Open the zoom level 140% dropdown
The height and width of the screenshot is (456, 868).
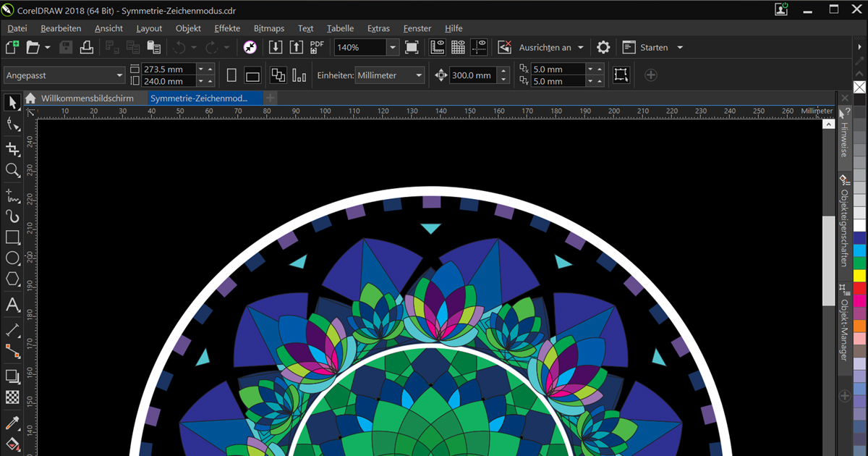tap(392, 47)
